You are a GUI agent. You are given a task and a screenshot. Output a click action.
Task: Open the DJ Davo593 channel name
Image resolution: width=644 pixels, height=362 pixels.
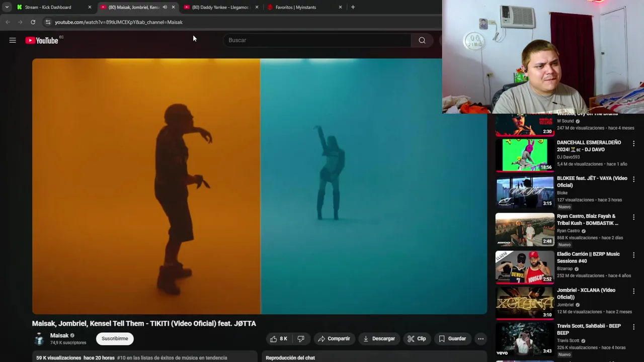569,157
